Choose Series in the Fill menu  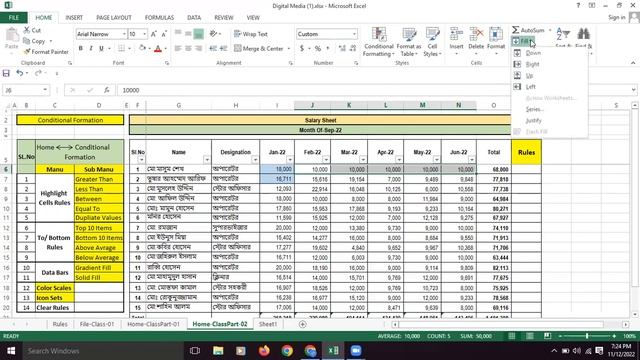pos(534,109)
